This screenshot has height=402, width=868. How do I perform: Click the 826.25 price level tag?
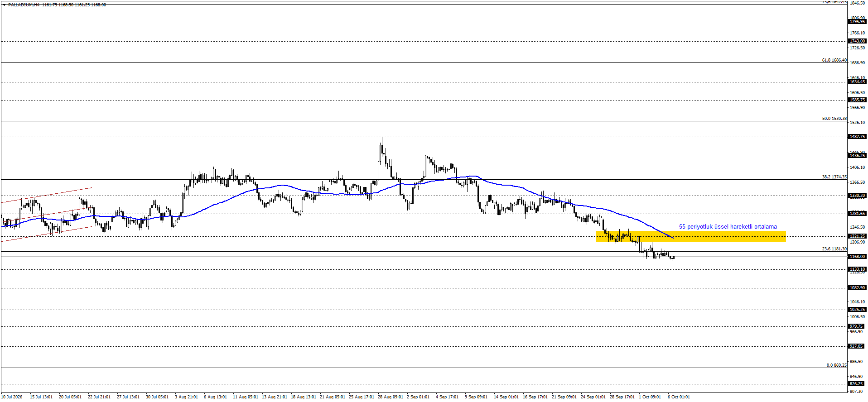(856, 384)
